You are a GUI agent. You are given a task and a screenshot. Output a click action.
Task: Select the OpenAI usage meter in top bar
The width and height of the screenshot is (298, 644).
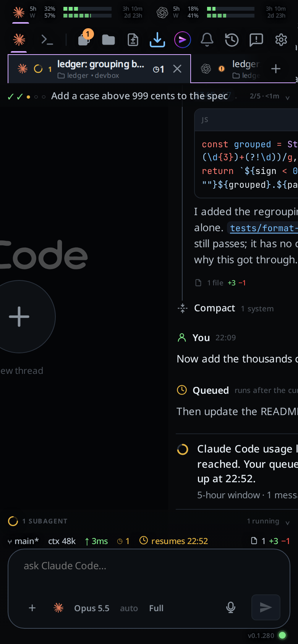tap(221, 12)
